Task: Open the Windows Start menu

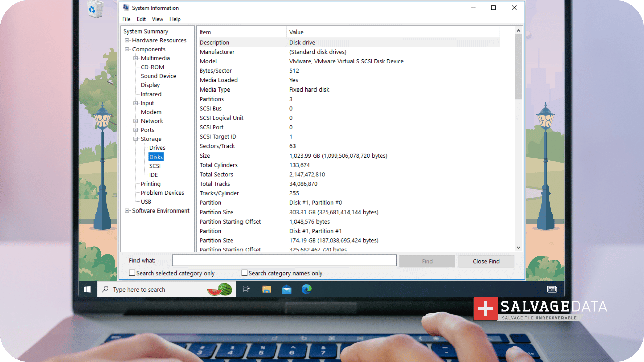Action: pos(87,289)
